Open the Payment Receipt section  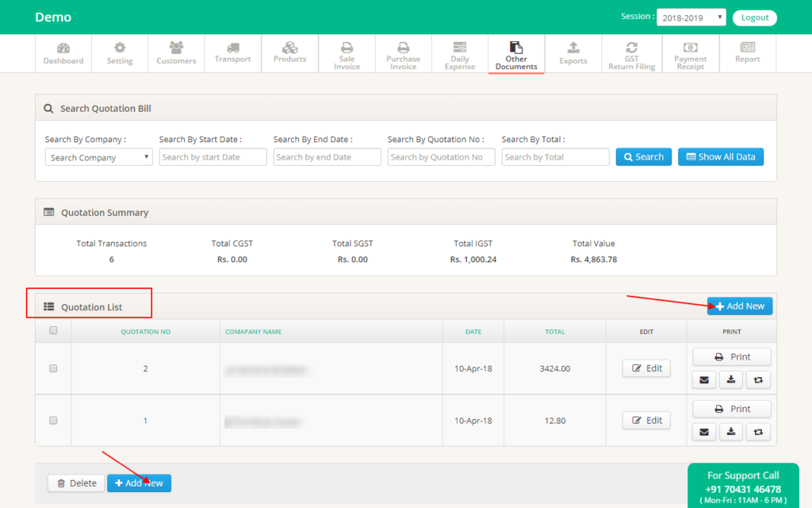click(689, 53)
